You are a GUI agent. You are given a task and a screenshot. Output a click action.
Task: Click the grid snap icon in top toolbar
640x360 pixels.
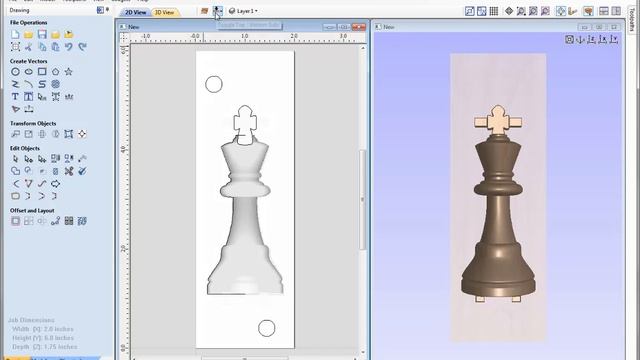click(493, 11)
